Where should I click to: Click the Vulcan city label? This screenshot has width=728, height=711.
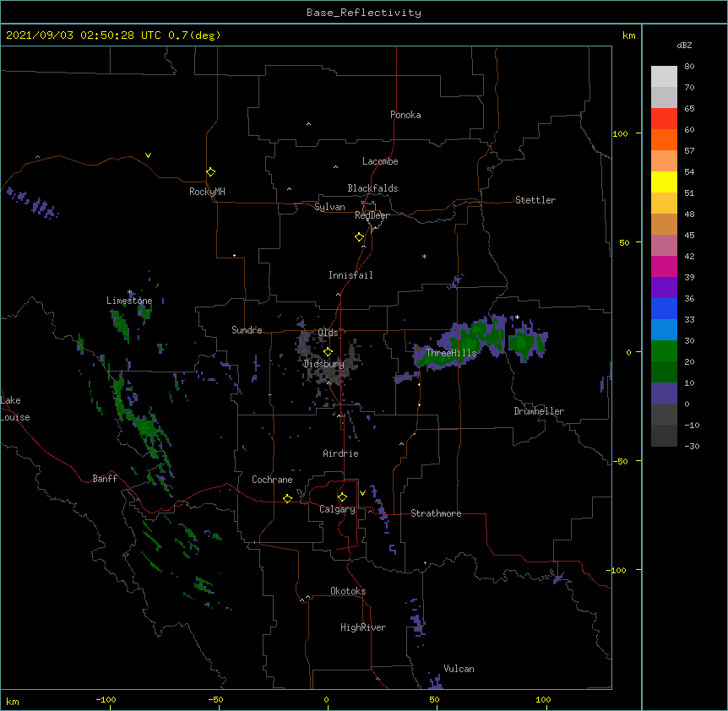459,669
